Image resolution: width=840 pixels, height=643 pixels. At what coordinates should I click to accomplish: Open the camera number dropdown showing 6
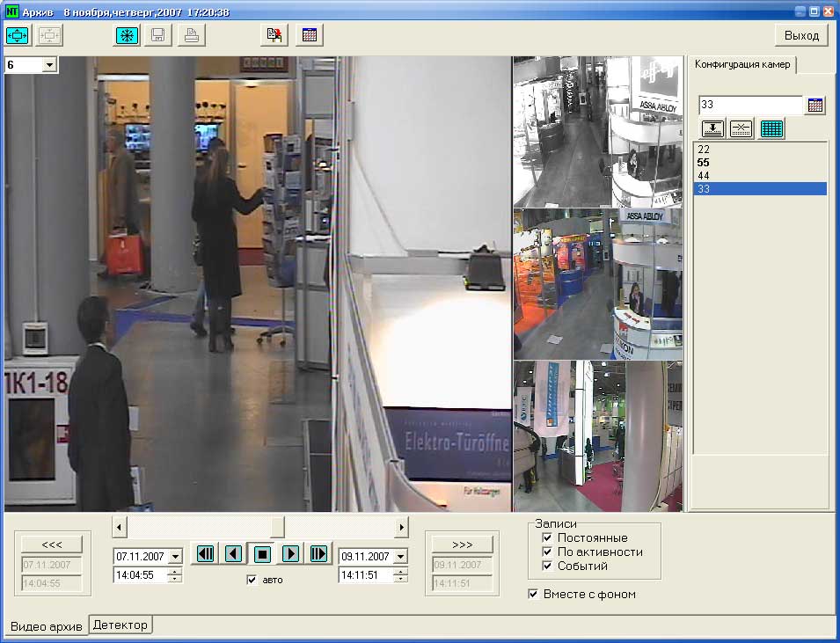coord(49,65)
